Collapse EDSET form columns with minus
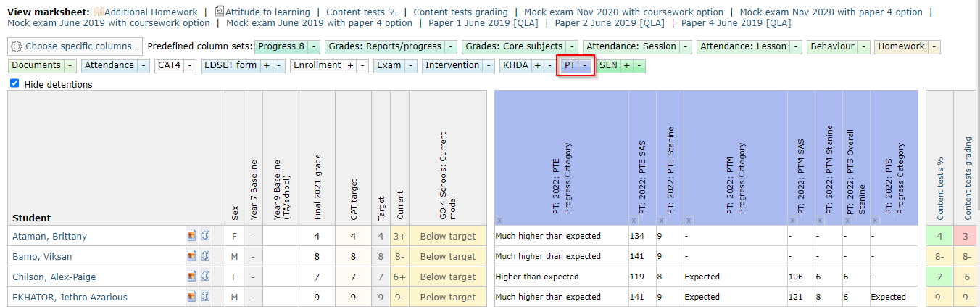This screenshot has height=307, width=980. (278, 65)
